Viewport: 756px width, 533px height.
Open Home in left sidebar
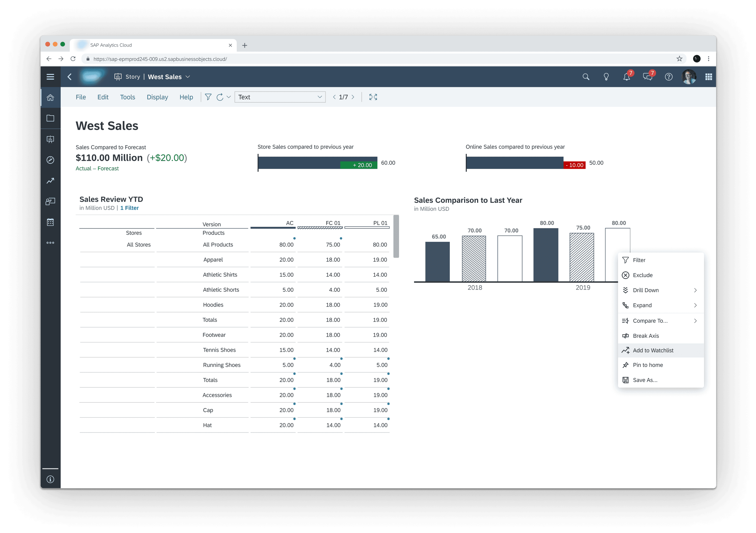50,98
